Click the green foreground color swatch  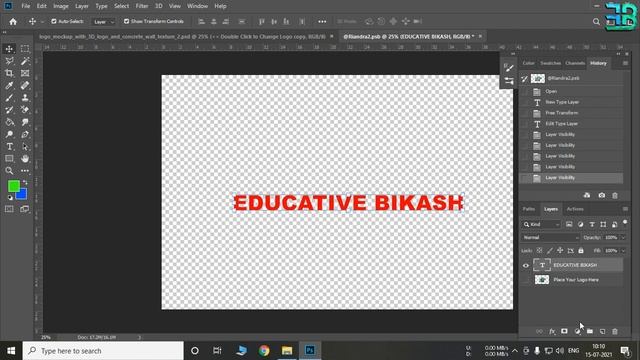coord(13,186)
